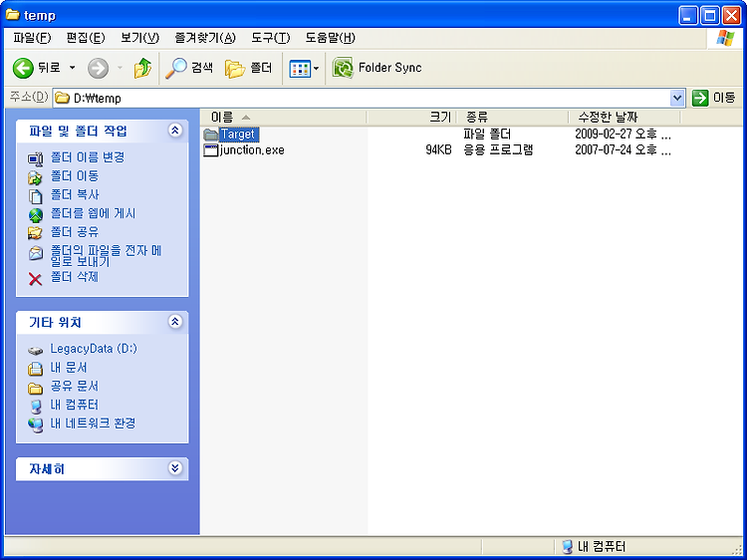The width and height of the screenshot is (747, 560).
Task: Click the 2009-02-27 date cell
Action: pos(622,135)
